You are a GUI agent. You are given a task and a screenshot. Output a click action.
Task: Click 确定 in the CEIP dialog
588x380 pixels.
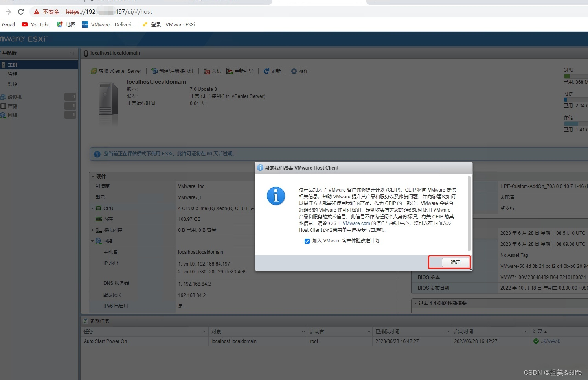pos(455,262)
